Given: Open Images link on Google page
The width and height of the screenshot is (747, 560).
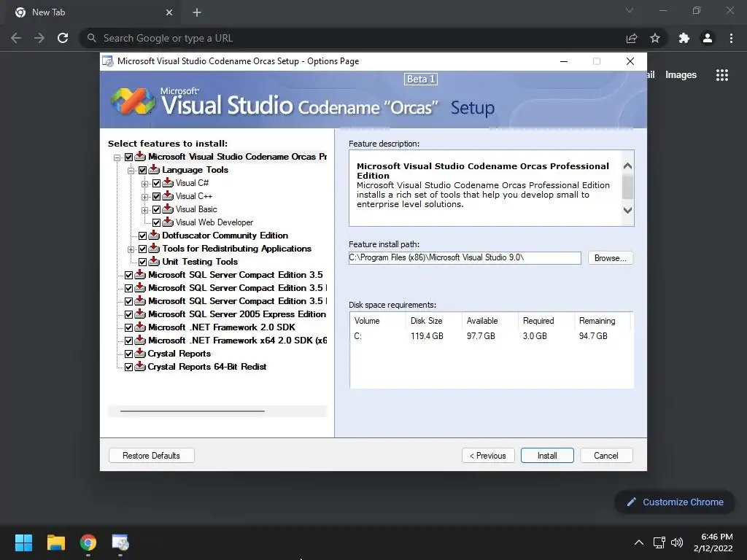Looking at the screenshot, I should 681,75.
